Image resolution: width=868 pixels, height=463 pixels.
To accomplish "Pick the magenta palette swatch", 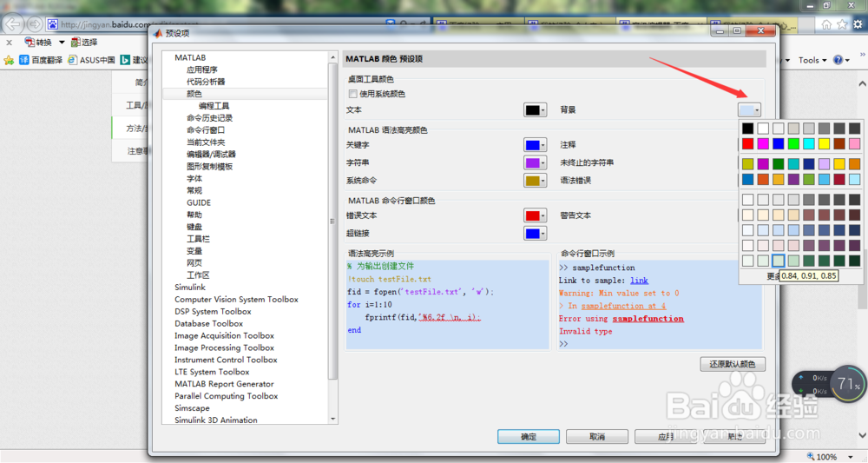I will pos(763,144).
